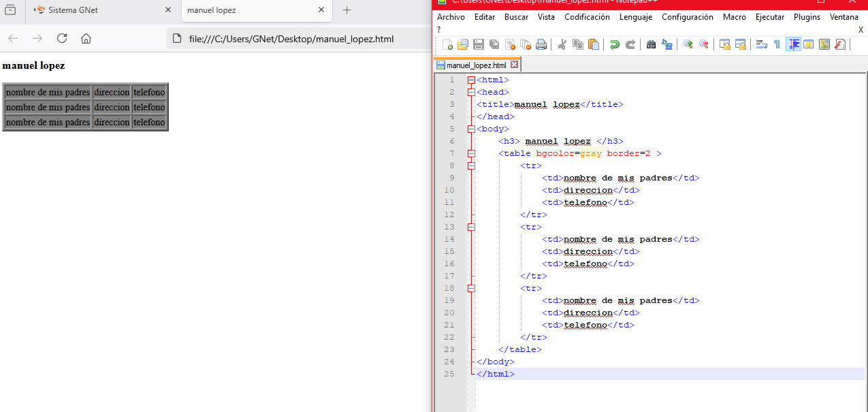
Task: Click the Close All documents icon
Action: pyautogui.click(x=526, y=44)
